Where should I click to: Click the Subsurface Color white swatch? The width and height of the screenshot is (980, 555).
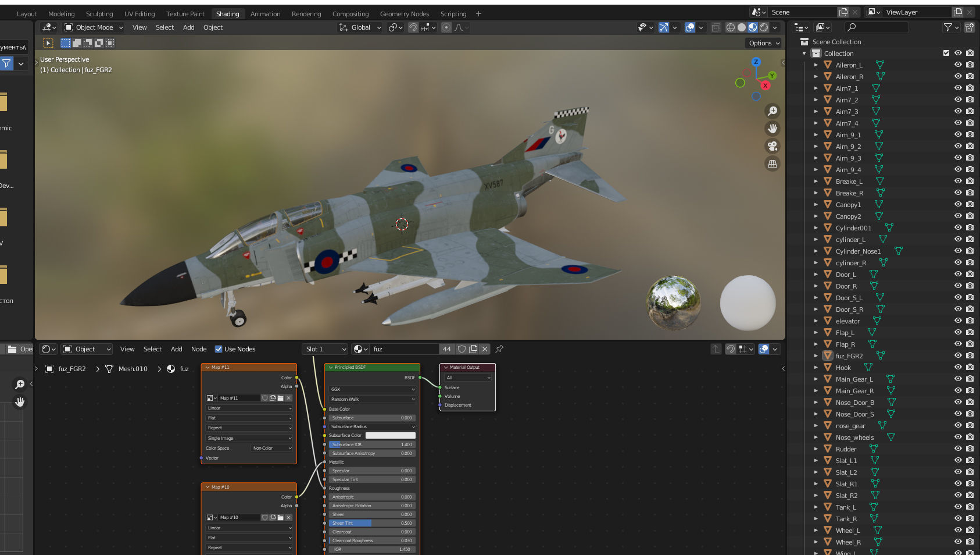pos(390,435)
